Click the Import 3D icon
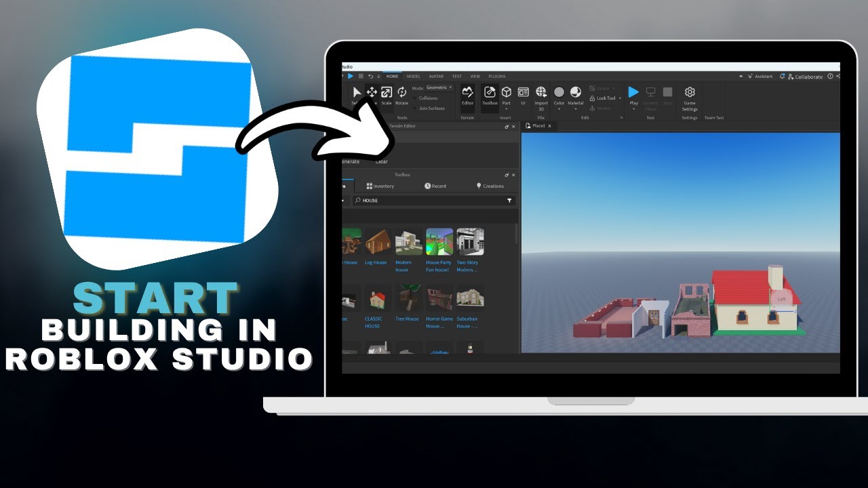Image resolution: width=868 pixels, height=488 pixels. [541, 92]
